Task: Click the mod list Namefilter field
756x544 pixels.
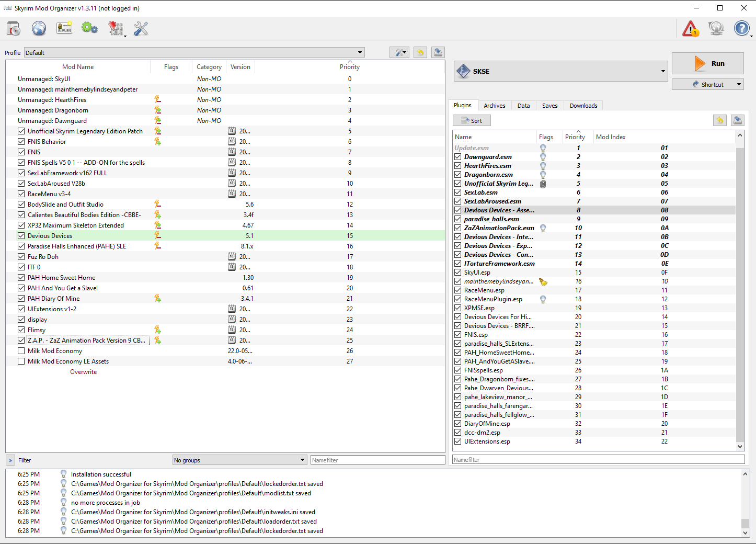Action: coord(378,460)
